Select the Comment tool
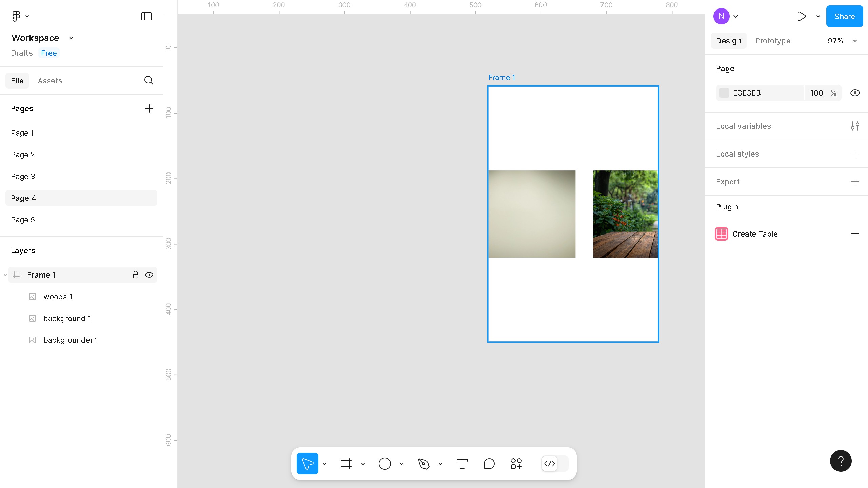Screen dimensions: 868x488 [x=489, y=463]
